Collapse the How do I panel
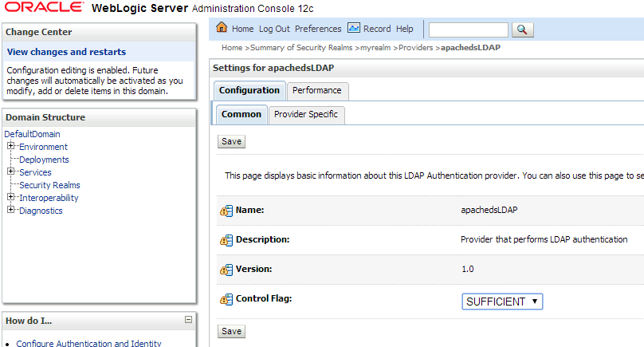Image resolution: width=644 pixels, height=347 pixels. (x=189, y=319)
